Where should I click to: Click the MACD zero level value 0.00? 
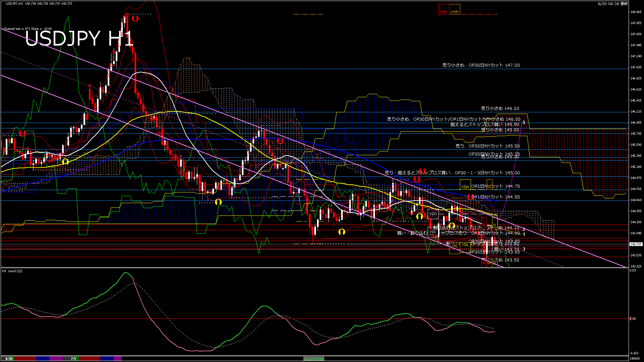coord(633,319)
